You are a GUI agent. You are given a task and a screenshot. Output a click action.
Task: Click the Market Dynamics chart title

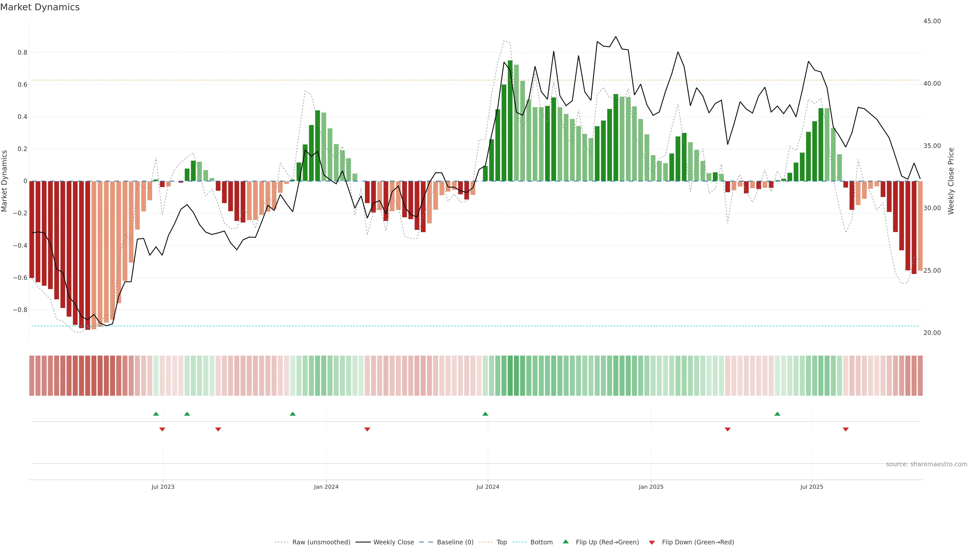coord(40,7)
